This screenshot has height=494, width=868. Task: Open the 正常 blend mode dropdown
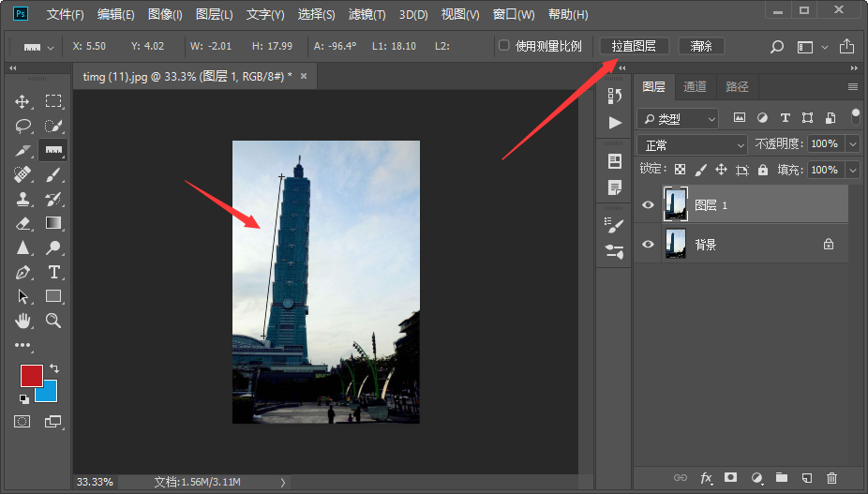point(692,145)
